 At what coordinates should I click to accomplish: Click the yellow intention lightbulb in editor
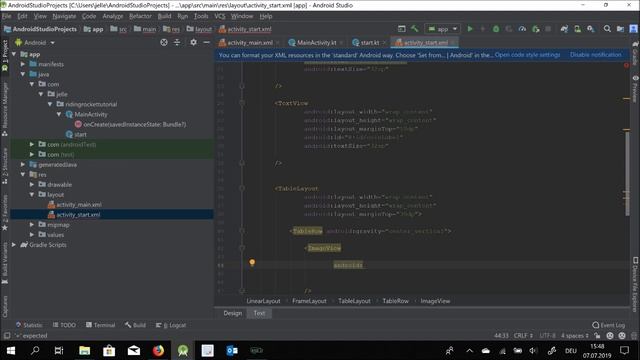[252, 262]
